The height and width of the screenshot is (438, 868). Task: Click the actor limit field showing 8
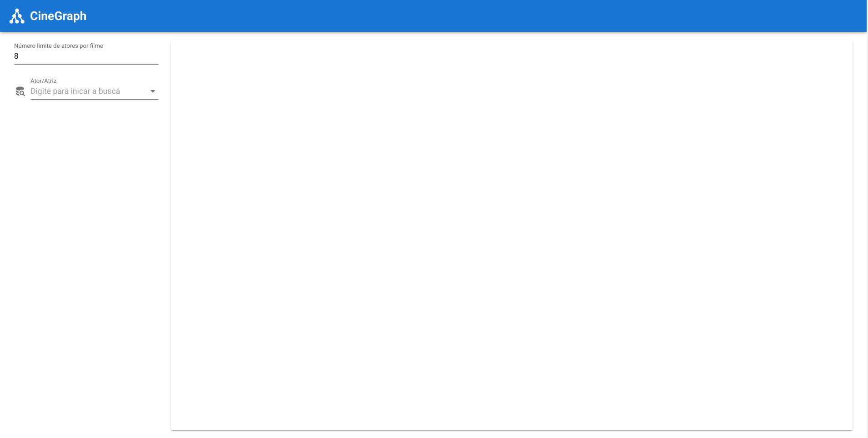(86, 56)
